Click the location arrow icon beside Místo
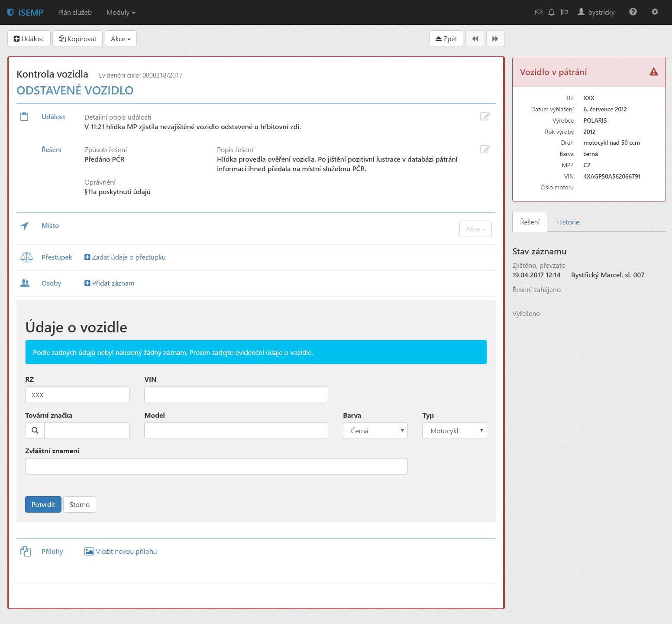The height and width of the screenshot is (624, 672). click(x=25, y=226)
